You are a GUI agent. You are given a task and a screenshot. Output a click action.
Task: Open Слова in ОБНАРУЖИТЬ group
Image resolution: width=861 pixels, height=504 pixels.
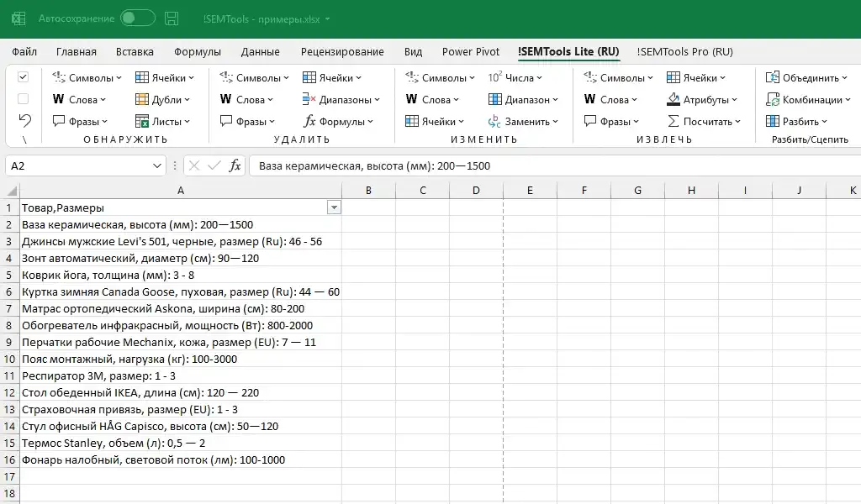79,100
